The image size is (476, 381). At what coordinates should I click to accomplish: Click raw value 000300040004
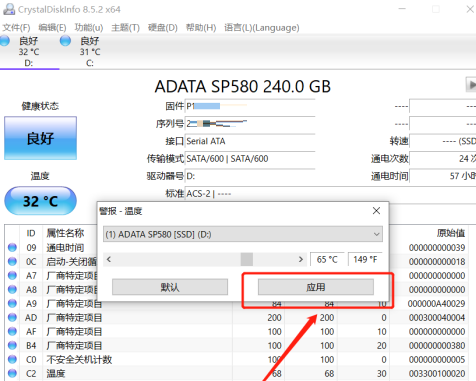click(437, 318)
